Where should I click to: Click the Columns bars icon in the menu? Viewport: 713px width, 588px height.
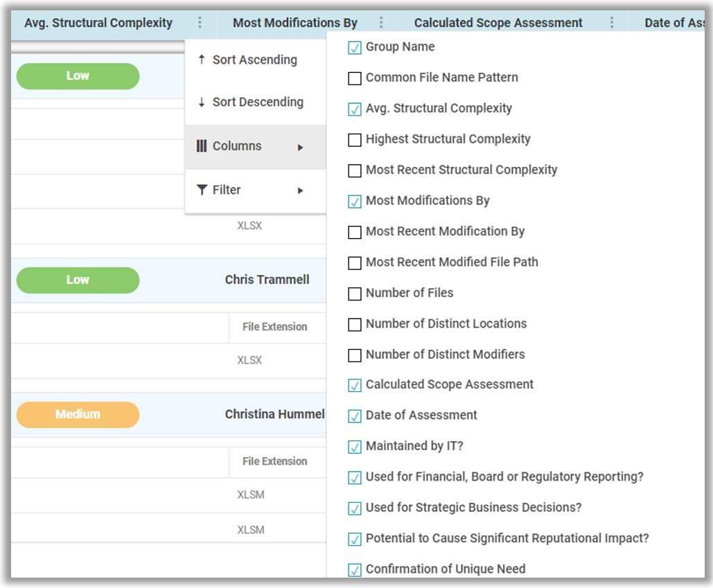point(202,146)
